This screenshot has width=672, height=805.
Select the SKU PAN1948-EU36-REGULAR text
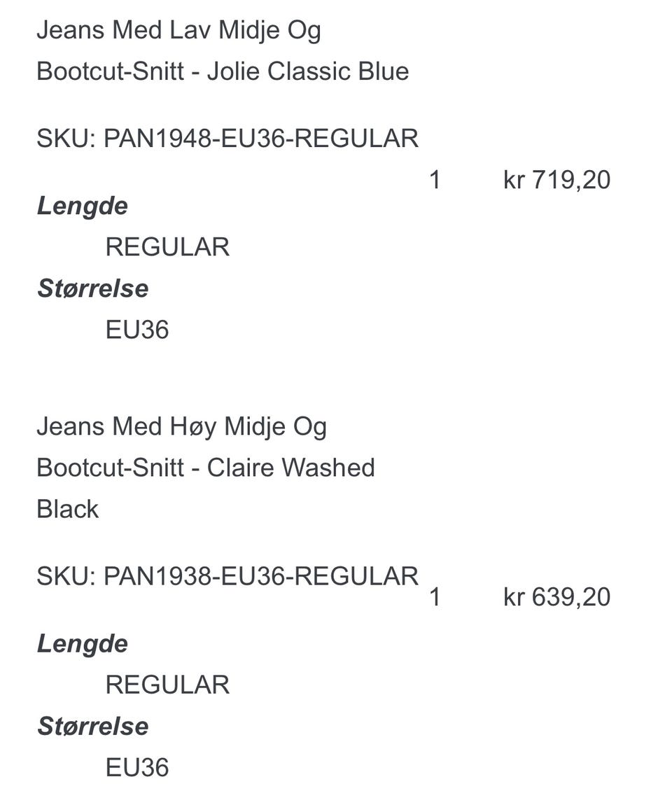227,139
